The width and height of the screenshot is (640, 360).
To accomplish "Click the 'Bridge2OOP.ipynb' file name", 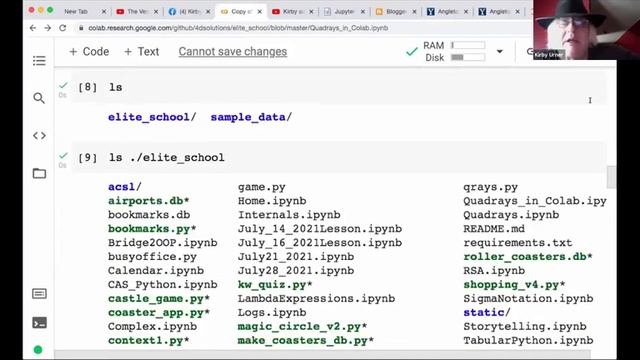I will tap(162, 243).
